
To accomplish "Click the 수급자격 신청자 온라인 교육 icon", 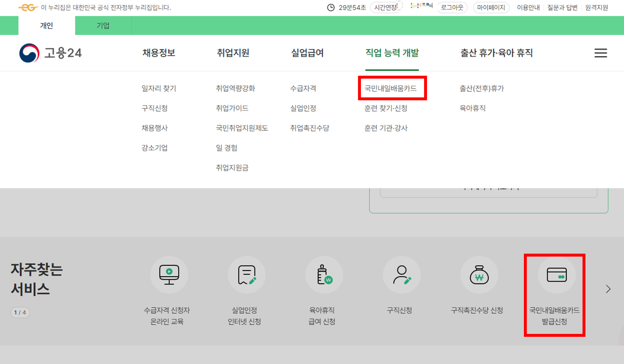I will [x=169, y=275].
